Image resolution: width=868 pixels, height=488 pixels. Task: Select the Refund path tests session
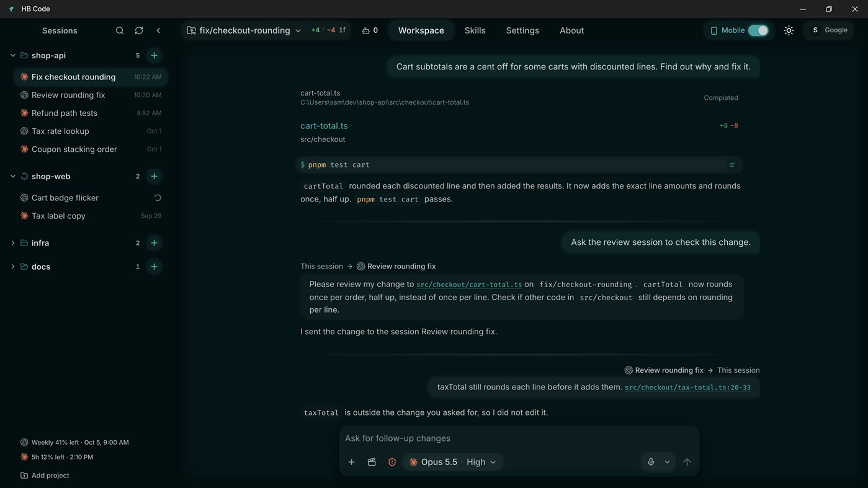coord(91,113)
